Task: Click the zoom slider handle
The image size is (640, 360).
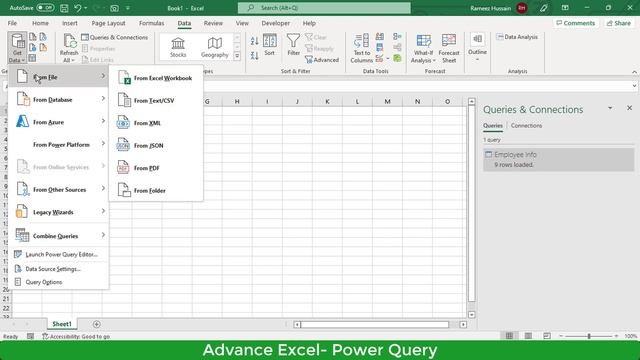Action: click(589, 336)
